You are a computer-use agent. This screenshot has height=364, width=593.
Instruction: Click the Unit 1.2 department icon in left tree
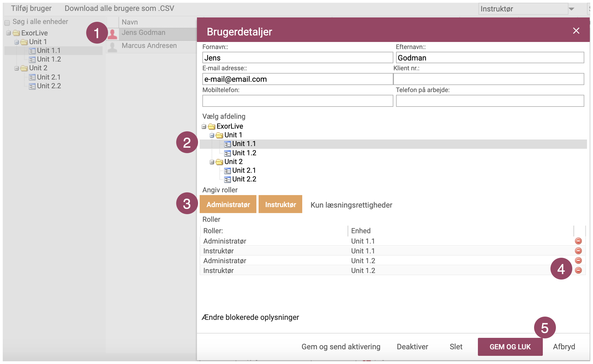32,60
